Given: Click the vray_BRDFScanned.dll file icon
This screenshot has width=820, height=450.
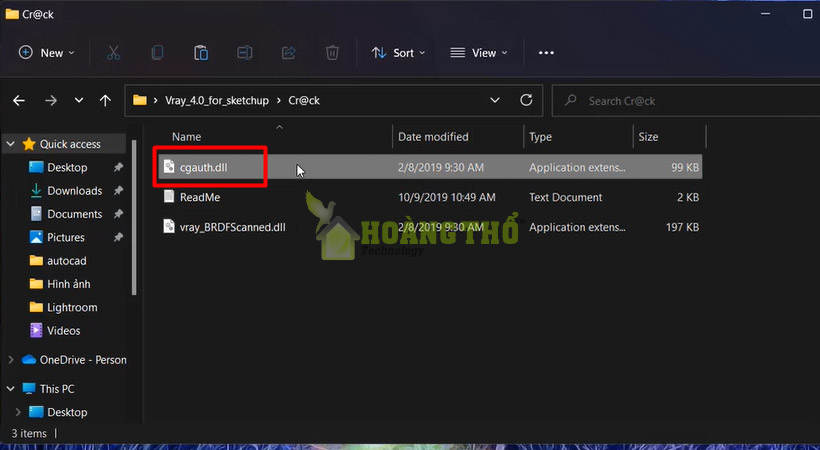Looking at the screenshot, I should (x=169, y=227).
